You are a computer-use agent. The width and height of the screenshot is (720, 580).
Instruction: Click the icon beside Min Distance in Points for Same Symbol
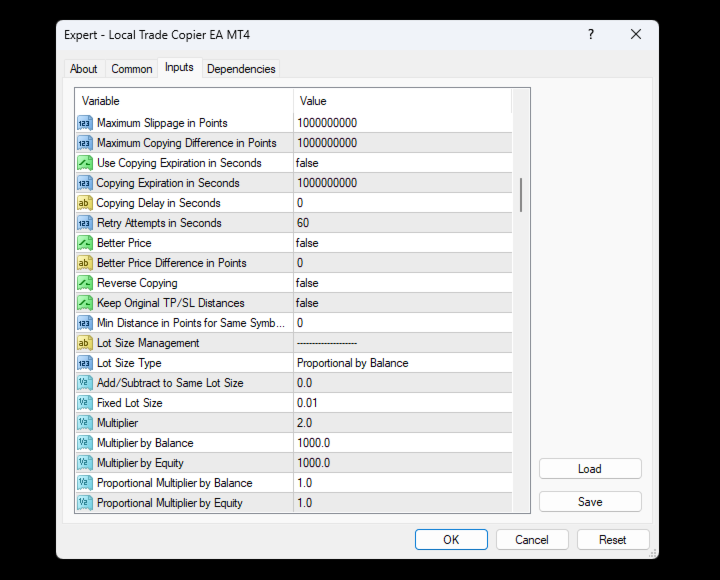pos(84,323)
